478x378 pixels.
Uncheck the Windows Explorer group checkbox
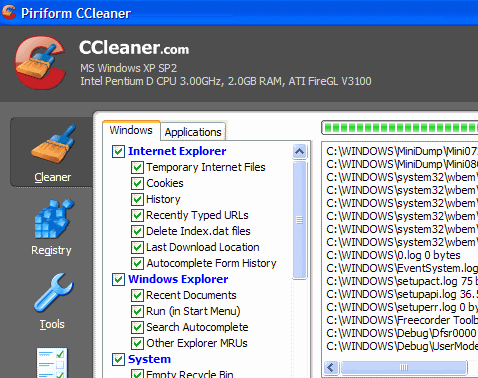click(118, 279)
